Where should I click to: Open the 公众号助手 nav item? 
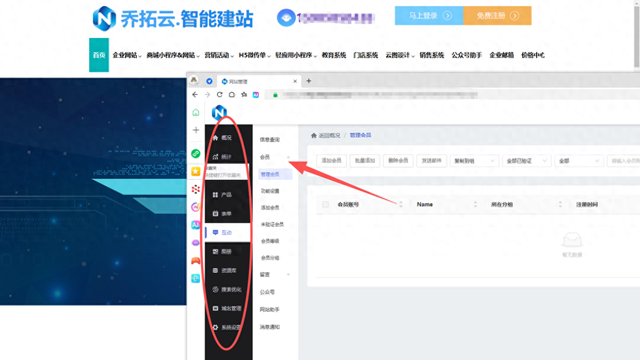point(467,55)
